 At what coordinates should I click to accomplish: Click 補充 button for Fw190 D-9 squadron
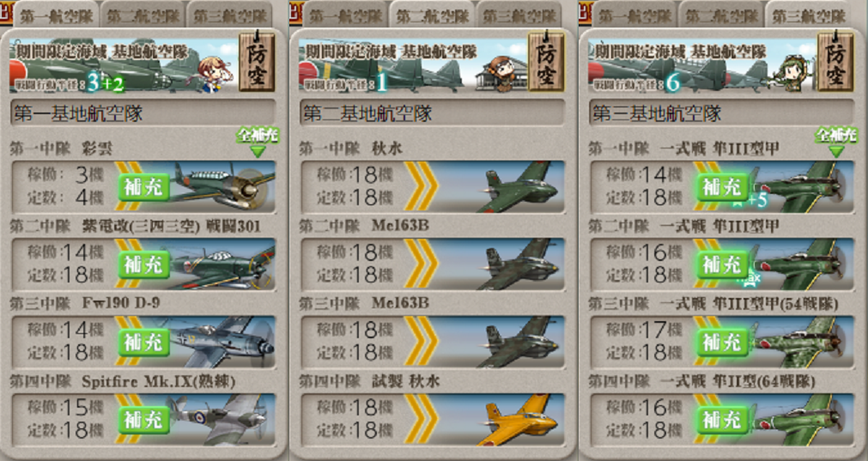(144, 343)
